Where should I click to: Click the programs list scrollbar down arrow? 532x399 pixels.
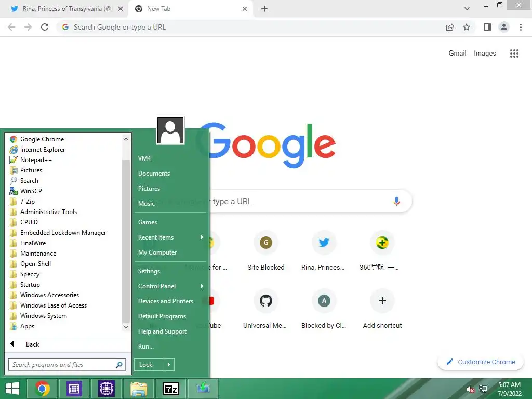(x=126, y=327)
